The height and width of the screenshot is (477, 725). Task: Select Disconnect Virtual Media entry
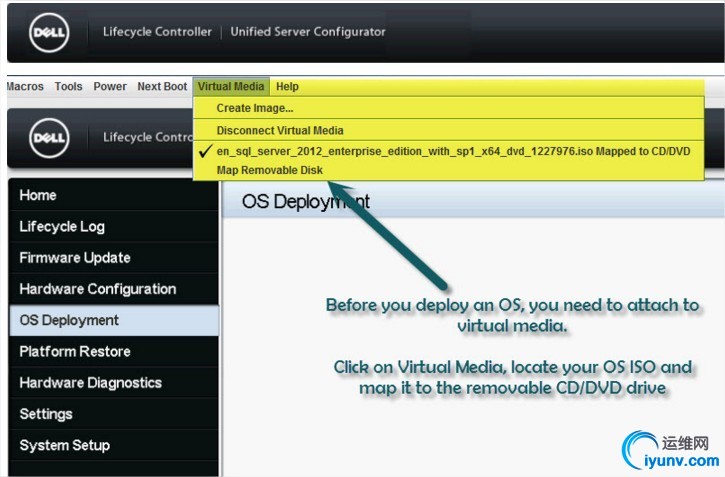449,130
